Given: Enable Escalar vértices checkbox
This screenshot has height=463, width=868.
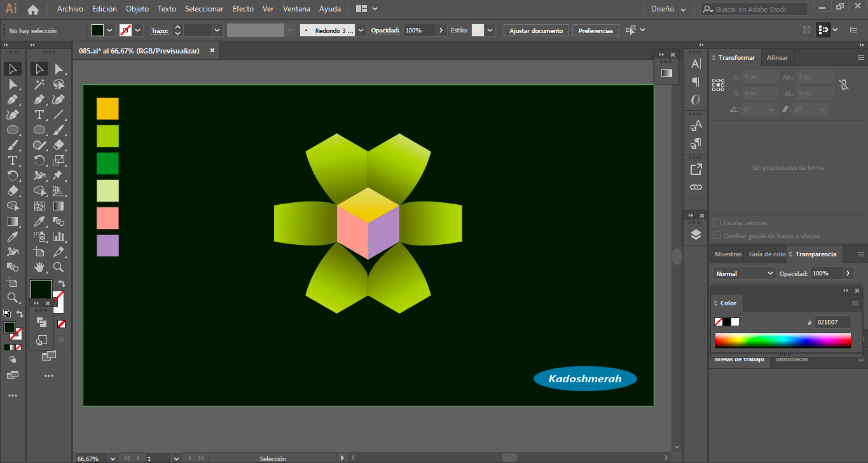Looking at the screenshot, I should [717, 223].
